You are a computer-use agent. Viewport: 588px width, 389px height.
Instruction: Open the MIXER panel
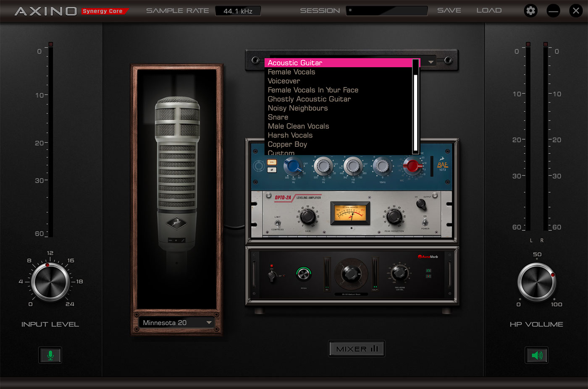[x=357, y=349]
